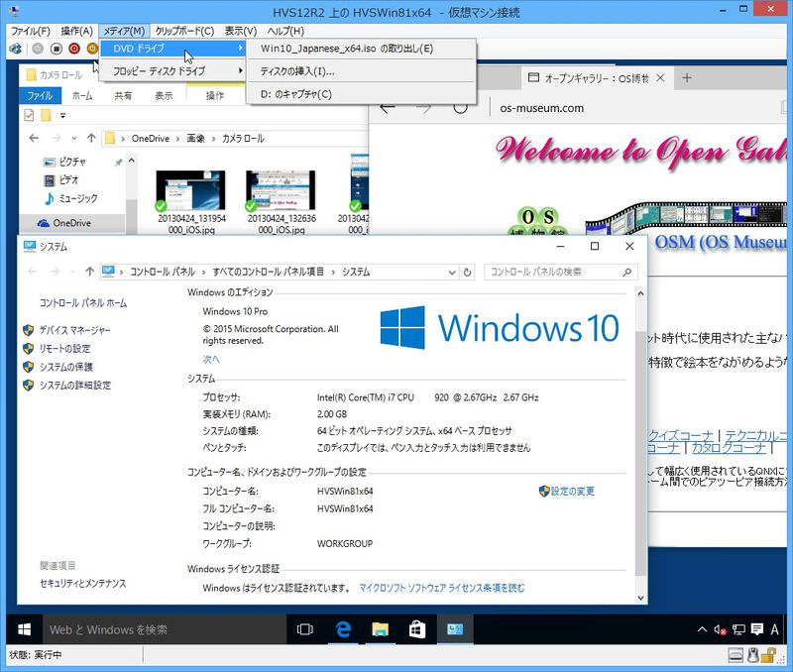Image resolution: width=793 pixels, height=672 pixels.
Task: Open Explorer recent locations dropdown arrow
Action: point(73,138)
